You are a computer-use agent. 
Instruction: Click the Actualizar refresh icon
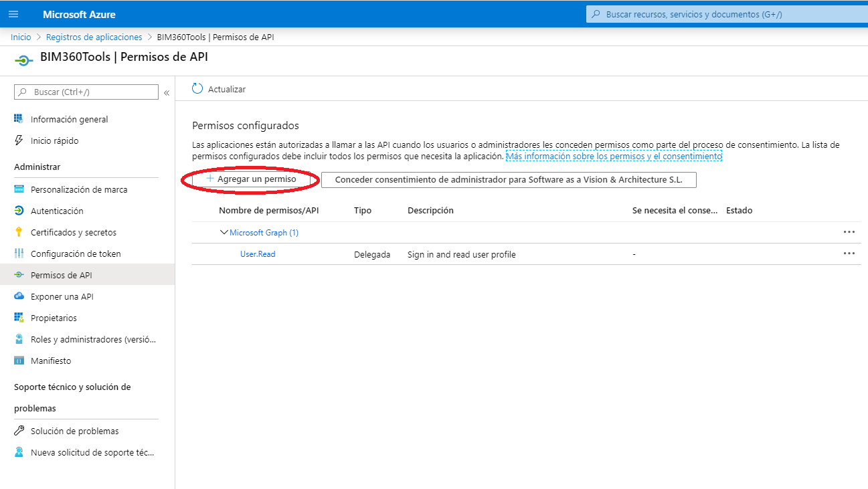[x=197, y=89]
